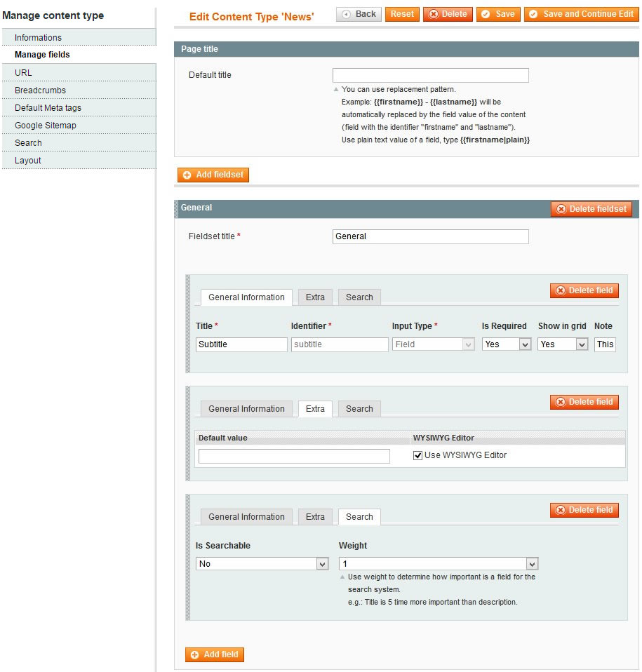The width and height of the screenshot is (642, 672).
Task: Open the Default Meta tags section
Action: click(x=79, y=108)
